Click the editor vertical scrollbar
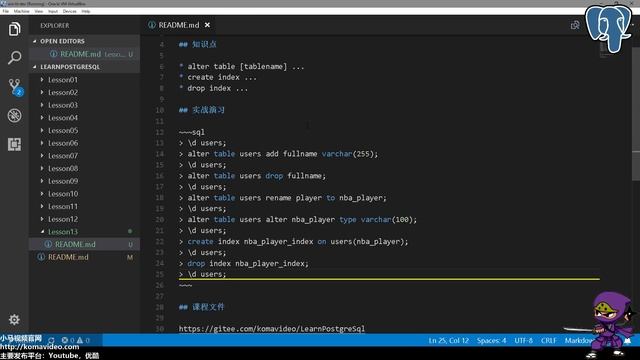640x360 pixels. point(636,114)
